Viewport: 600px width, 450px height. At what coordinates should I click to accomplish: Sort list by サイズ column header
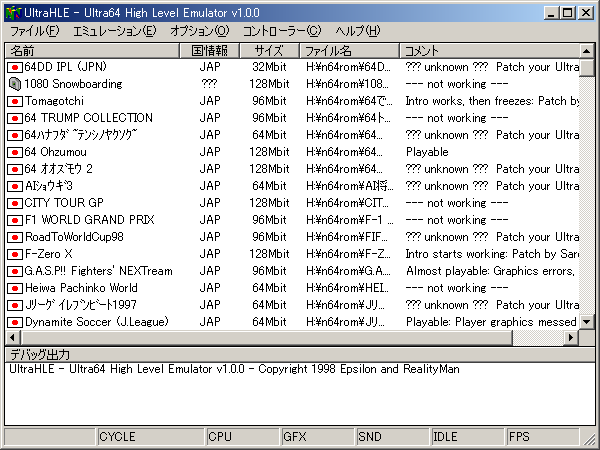point(268,50)
